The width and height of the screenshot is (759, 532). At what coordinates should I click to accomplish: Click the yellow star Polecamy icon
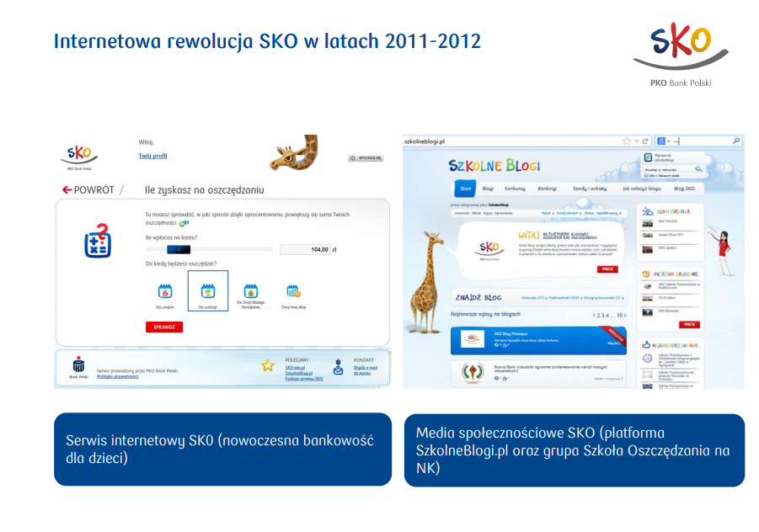tap(268, 365)
